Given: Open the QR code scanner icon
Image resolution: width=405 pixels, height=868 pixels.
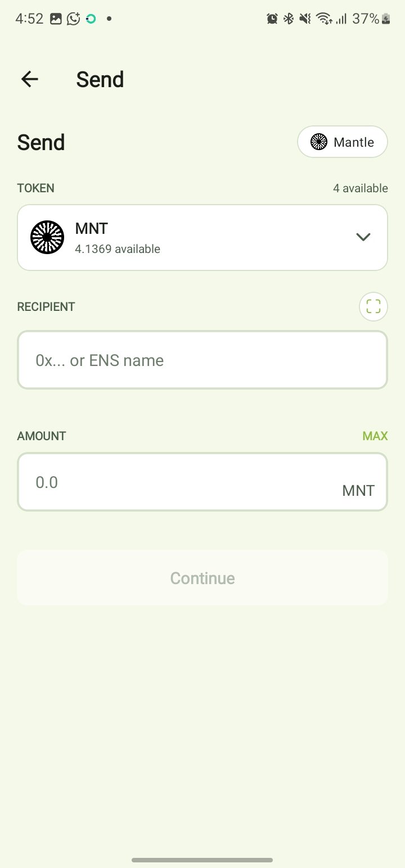Looking at the screenshot, I should (373, 306).
